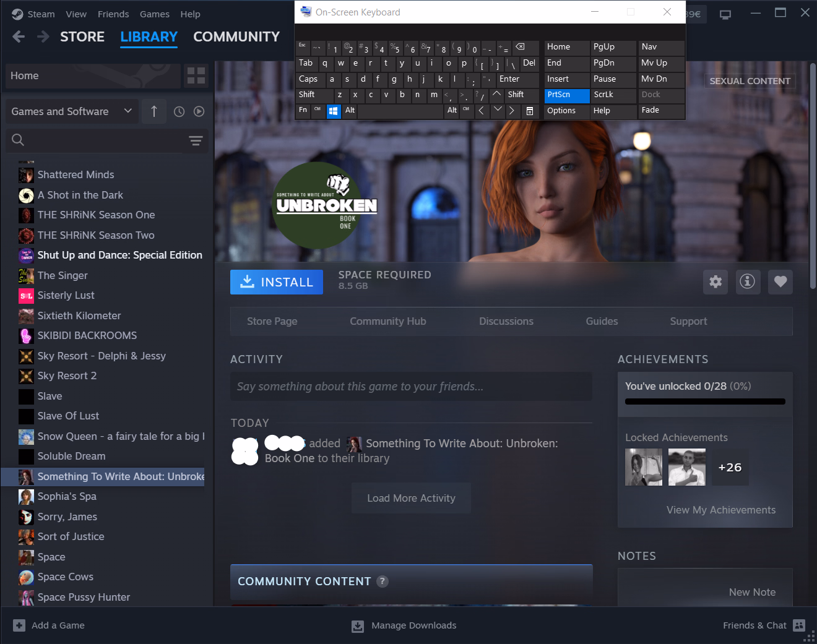The image size is (817, 644).
Task: Click the blue INSTALL button
Action: (277, 282)
